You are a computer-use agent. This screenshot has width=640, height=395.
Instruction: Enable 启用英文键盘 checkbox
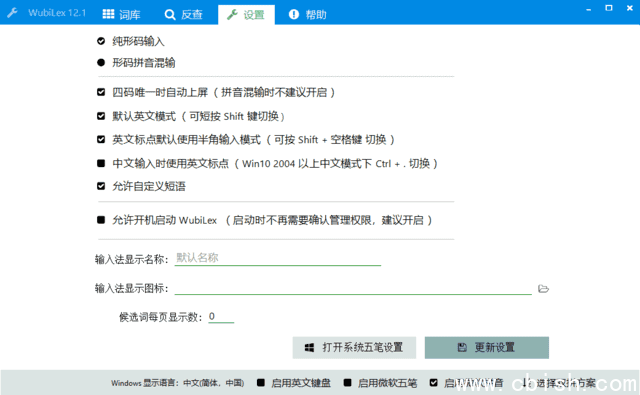coord(261,383)
